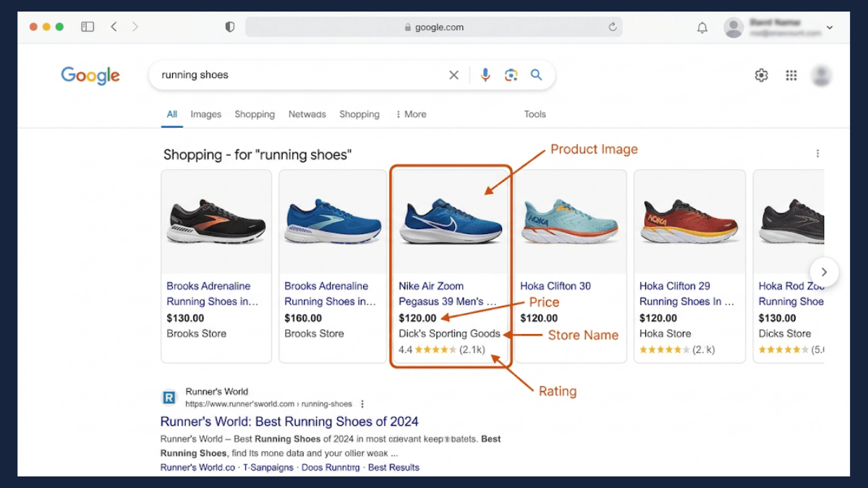Image resolution: width=868 pixels, height=488 pixels.
Task: Click the 4.4 star rating on Nike listing
Action: (442, 350)
